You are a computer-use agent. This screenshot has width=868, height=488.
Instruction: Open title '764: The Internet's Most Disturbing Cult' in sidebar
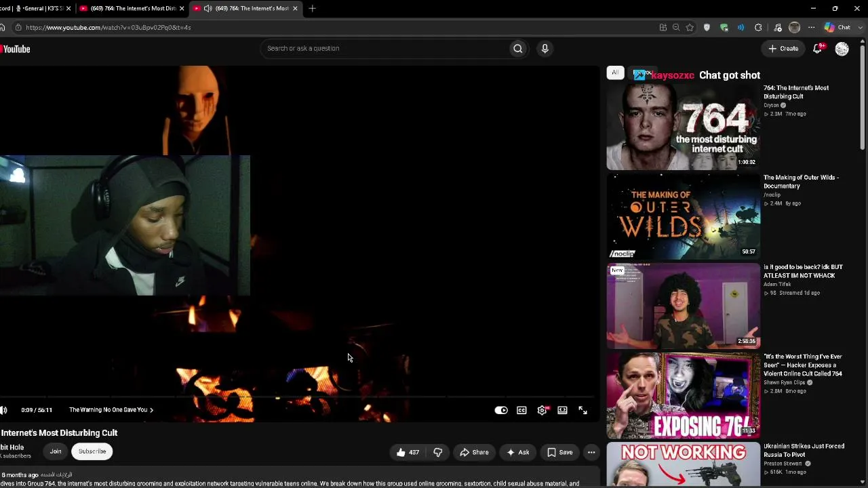(796, 92)
